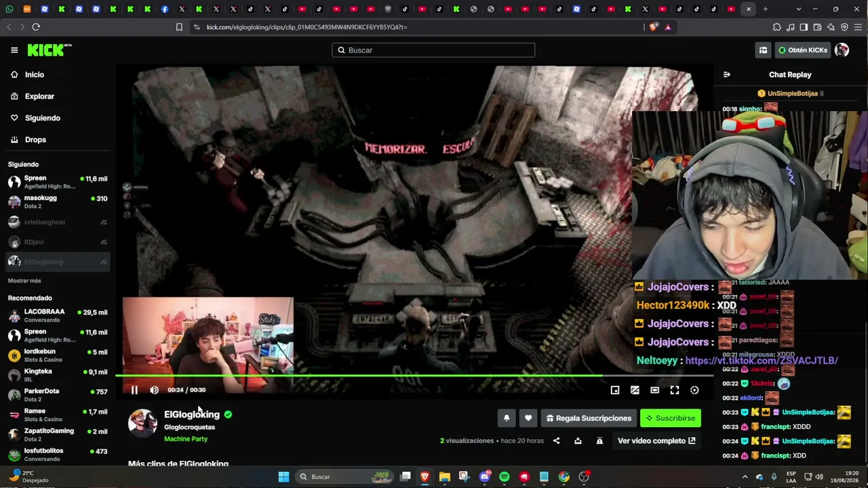Focus the Buscar search field
Image resolution: width=868 pixels, height=488 pixels.
433,50
